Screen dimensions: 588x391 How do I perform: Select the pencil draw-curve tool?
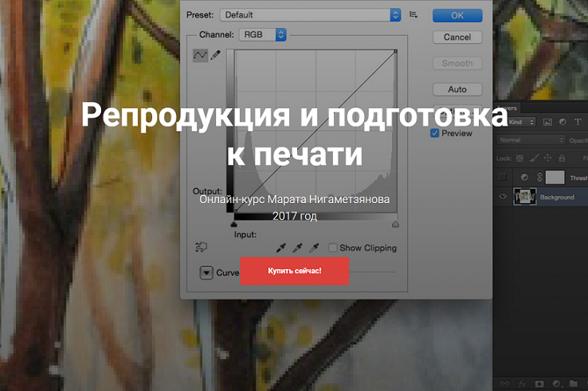point(216,55)
